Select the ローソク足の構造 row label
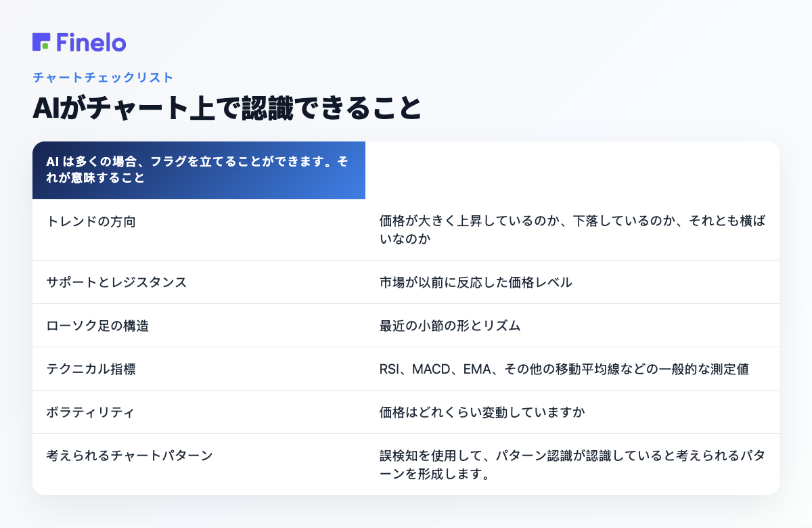The image size is (812, 528). pyautogui.click(x=97, y=326)
